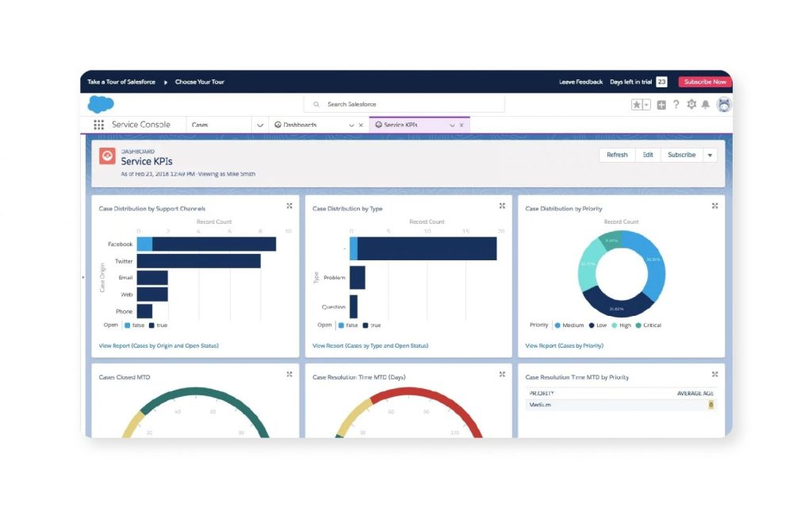This screenshot has width=812, height=508.
Task: Click the Twitter bar in Support Channels chart
Action: [199, 261]
